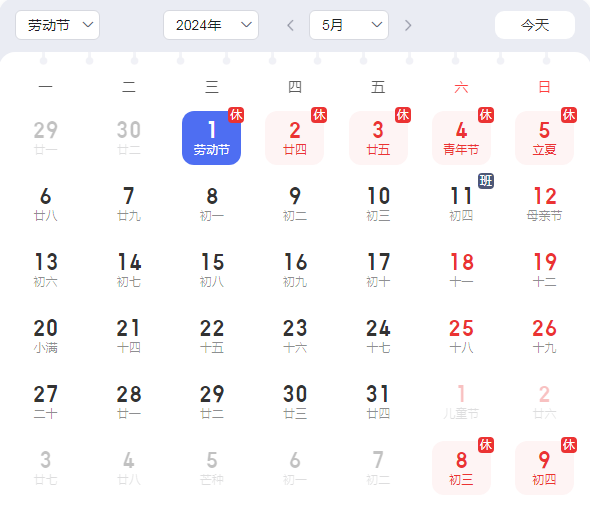Select May 1 劳动节
590x505 pixels.
(x=211, y=138)
